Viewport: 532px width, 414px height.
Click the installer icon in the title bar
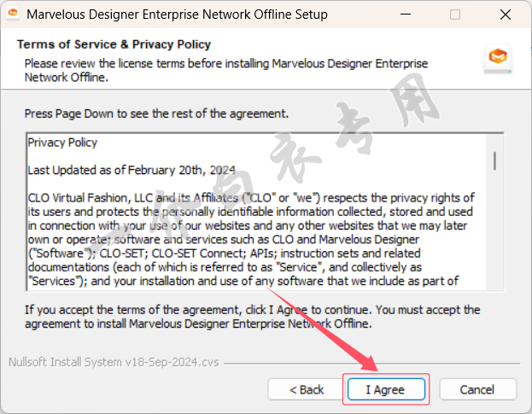tap(13, 14)
